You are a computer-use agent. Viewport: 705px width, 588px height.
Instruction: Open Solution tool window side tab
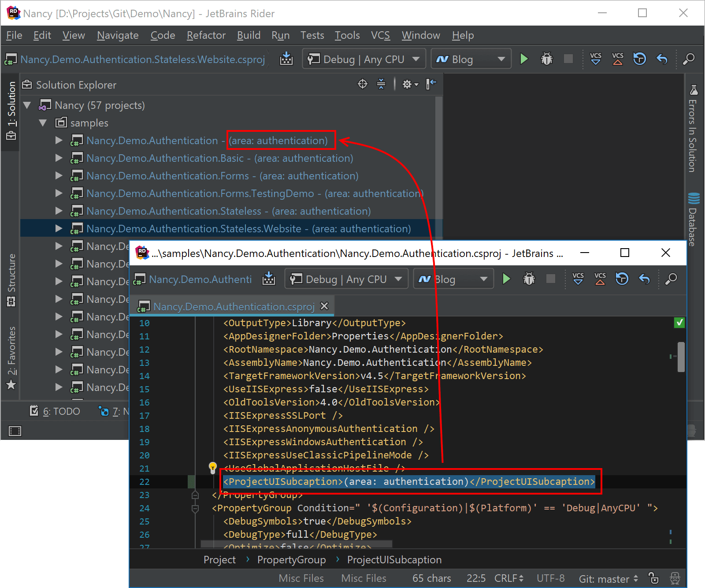[x=11, y=111]
